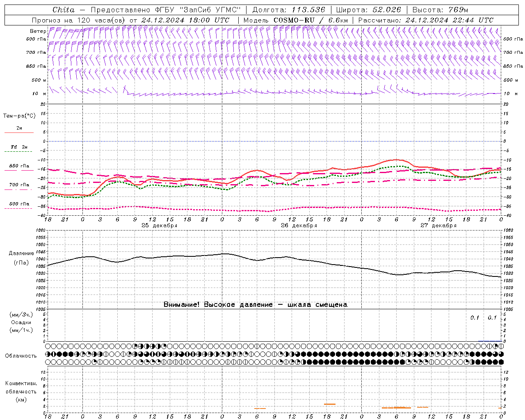The height and width of the screenshot is (420, 525).
Task: Click the "26 декабря" date label
Action: pos(299,226)
